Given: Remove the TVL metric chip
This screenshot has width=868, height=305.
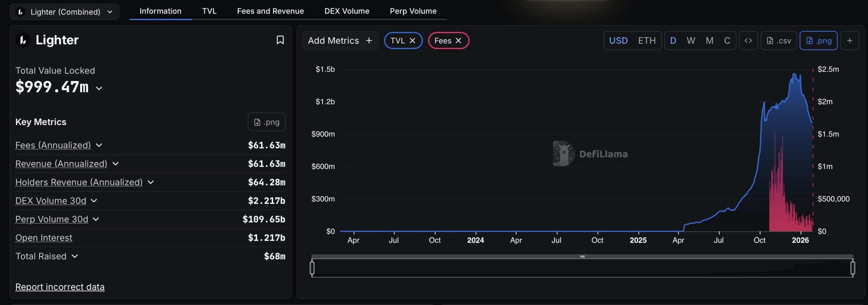Looking at the screenshot, I should pyautogui.click(x=412, y=41).
